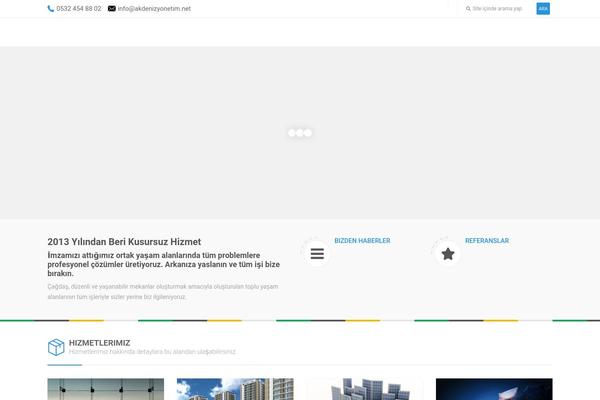Open the dark blue service thumbnail
Viewport: 600px width, 400px height.
(494, 389)
